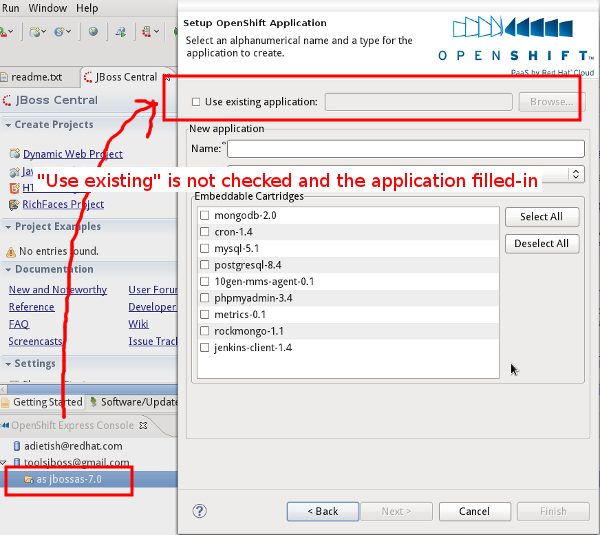Open the RichFaces Project link
Viewport: 600px width, 535px height.
[63, 204]
